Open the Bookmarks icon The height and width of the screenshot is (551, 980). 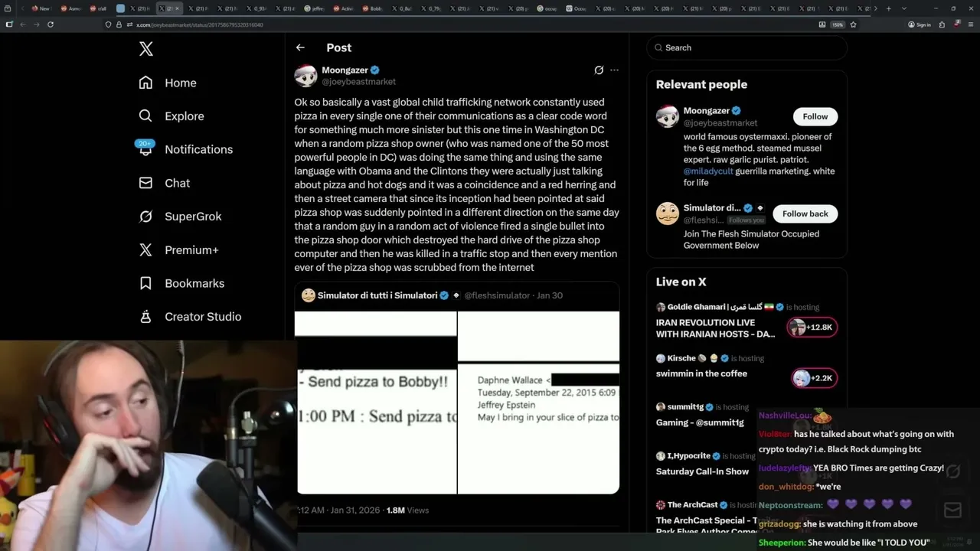[x=145, y=283]
